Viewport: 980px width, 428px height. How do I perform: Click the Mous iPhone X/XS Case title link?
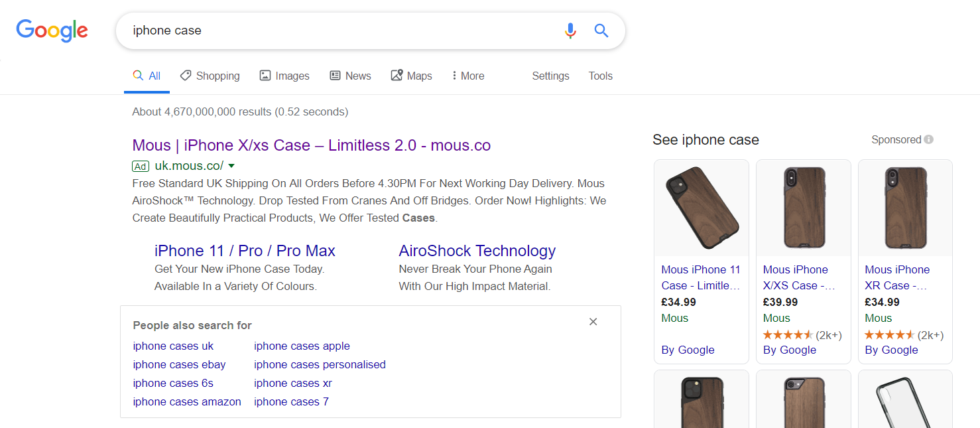[799, 277]
